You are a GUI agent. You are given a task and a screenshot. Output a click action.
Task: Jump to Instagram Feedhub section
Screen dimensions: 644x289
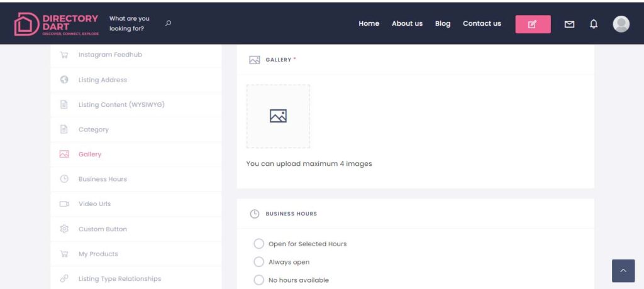click(x=110, y=55)
